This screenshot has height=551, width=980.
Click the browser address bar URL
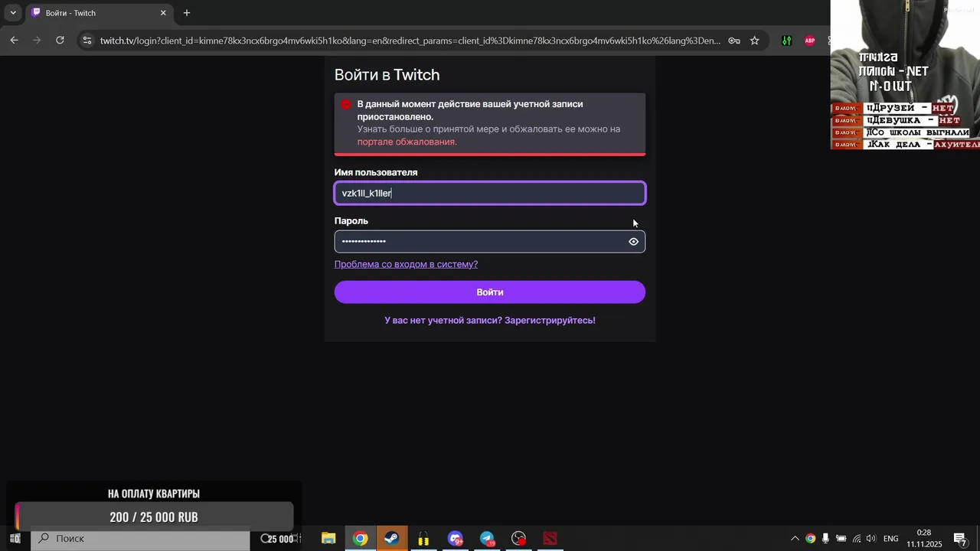point(410,41)
